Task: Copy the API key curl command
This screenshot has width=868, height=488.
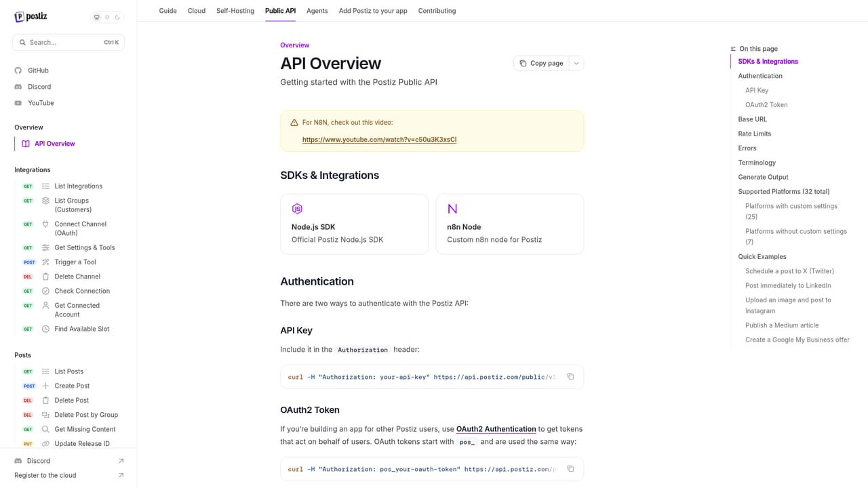Action: point(570,377)
